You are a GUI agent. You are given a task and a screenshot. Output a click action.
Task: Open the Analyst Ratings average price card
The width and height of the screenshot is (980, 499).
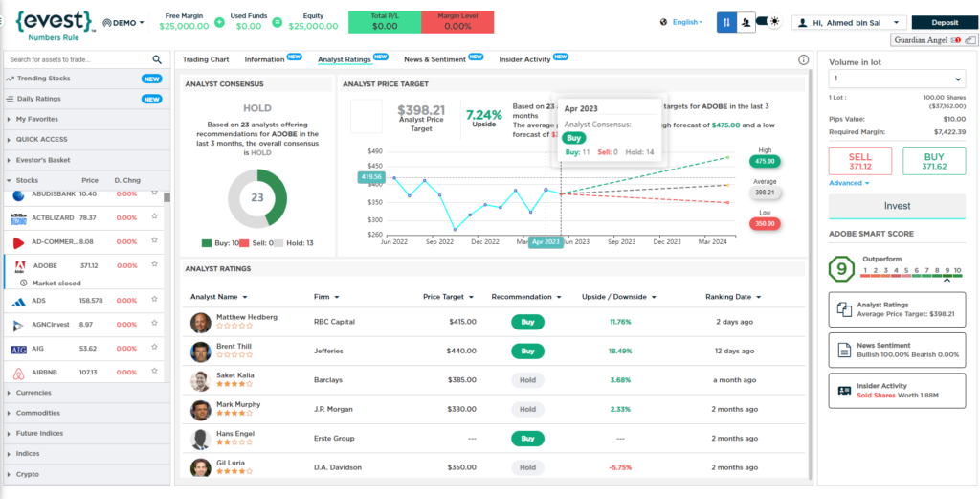tap(897, 309)
